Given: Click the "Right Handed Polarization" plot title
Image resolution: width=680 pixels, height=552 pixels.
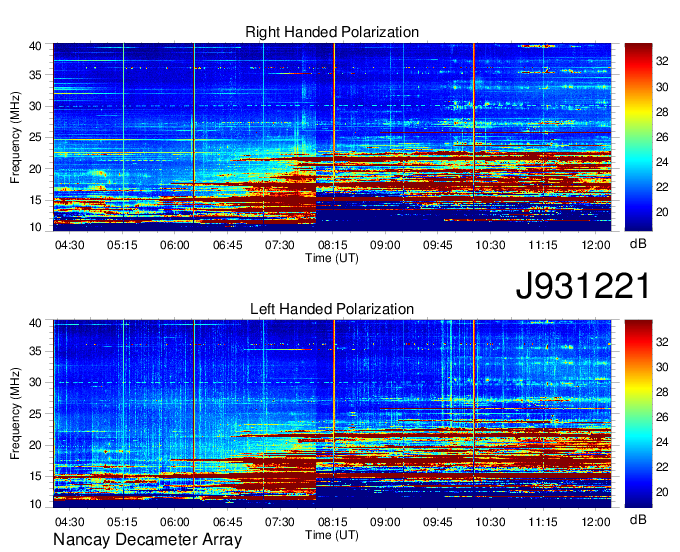Looking at the screenshot, I should click(332, 32).
